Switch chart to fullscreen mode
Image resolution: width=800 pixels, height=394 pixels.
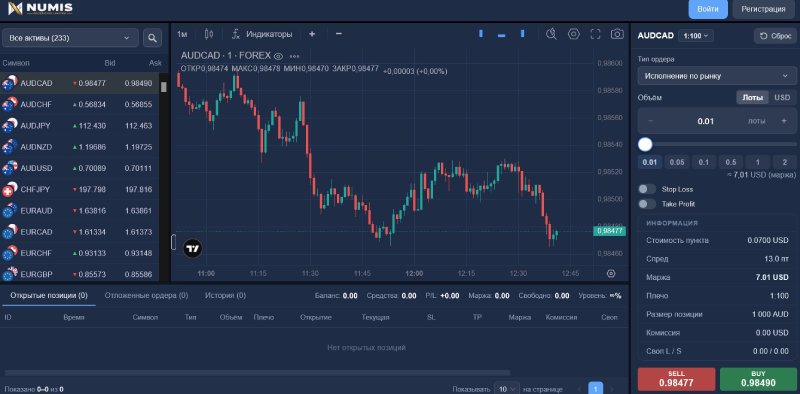tap(595, 34)
